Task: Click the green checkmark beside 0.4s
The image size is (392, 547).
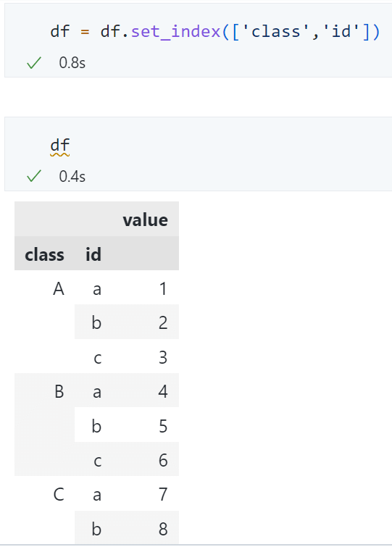Action: click(x=34, y=176)
